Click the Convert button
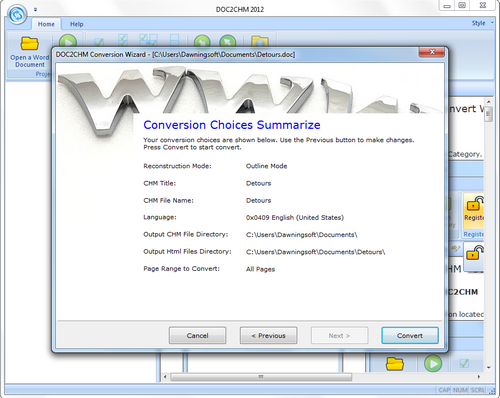 [x=410, y=335]
